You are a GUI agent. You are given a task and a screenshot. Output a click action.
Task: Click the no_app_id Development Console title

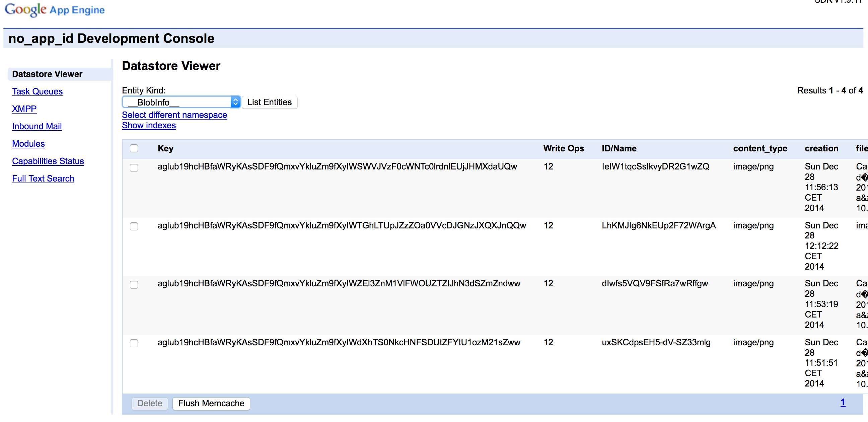[111, 39]
